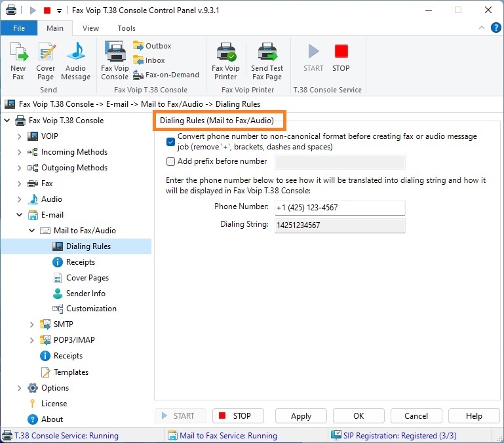The height and width of the screenshot is (443, 504).
Task: Open the Inbox folder
Action: pos(149,60)
